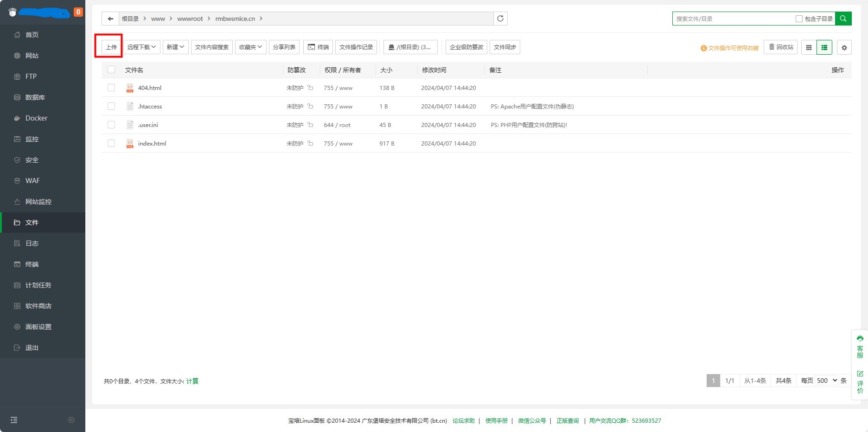Click 计算 to calculate file size
Screen dimensions: 868x432
click(192, 381)
